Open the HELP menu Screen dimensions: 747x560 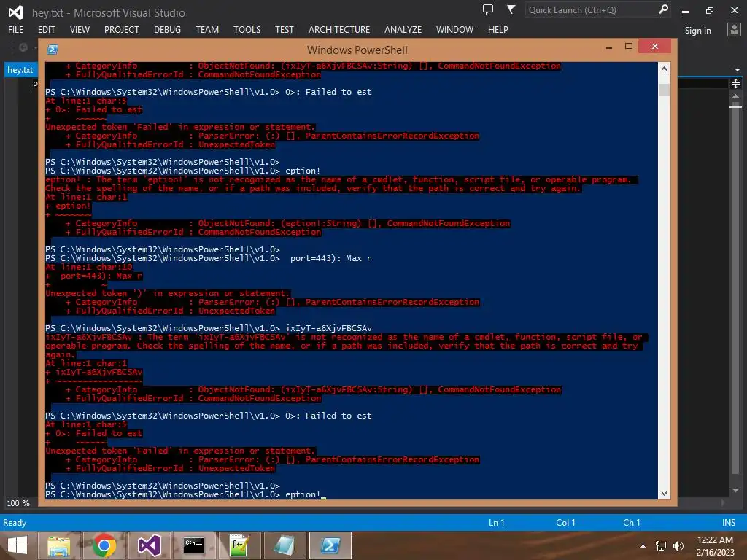(x=498, y=29)
